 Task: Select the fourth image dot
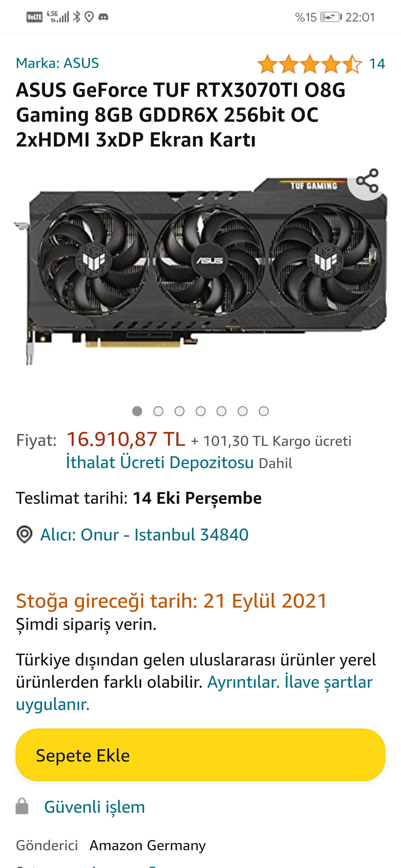[200, 411]
